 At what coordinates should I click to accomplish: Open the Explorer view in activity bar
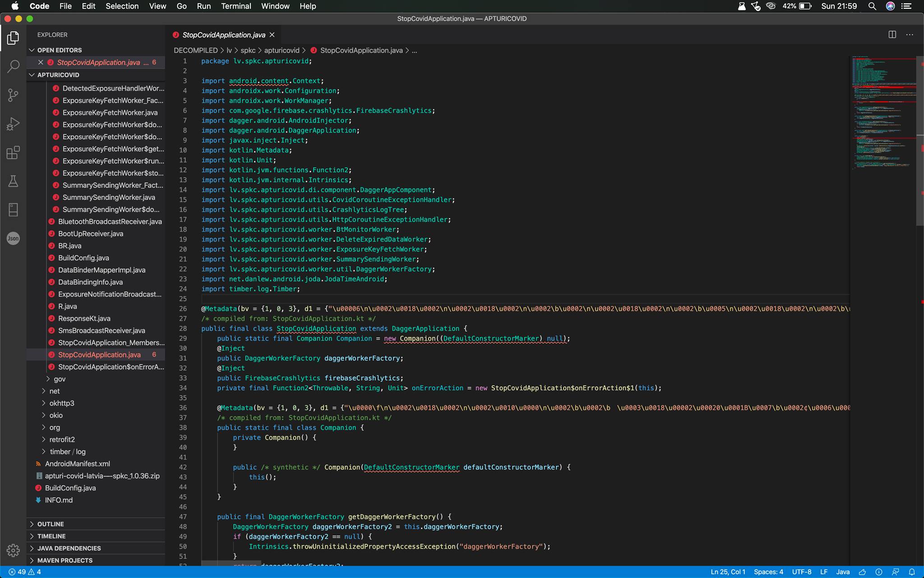[x=13, y=38]
